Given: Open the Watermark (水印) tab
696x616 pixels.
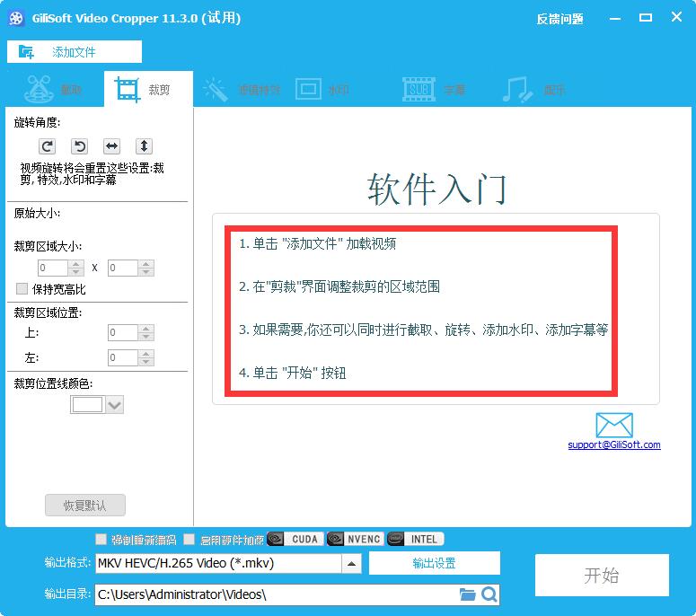Looking at the screenshot, I should 322,90.
